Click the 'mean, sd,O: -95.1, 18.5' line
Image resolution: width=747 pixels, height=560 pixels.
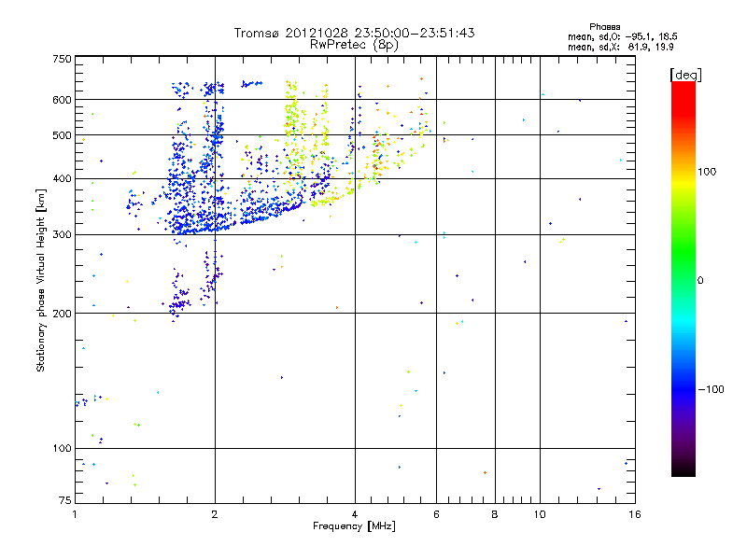click(622, 36)
